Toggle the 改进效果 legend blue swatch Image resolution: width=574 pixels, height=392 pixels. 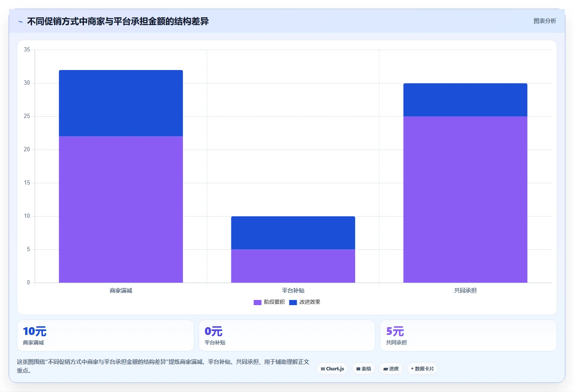(x=293, y=302)
